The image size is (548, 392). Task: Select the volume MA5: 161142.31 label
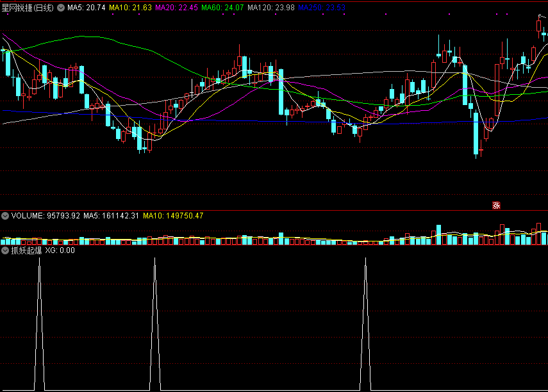point(111,216)
